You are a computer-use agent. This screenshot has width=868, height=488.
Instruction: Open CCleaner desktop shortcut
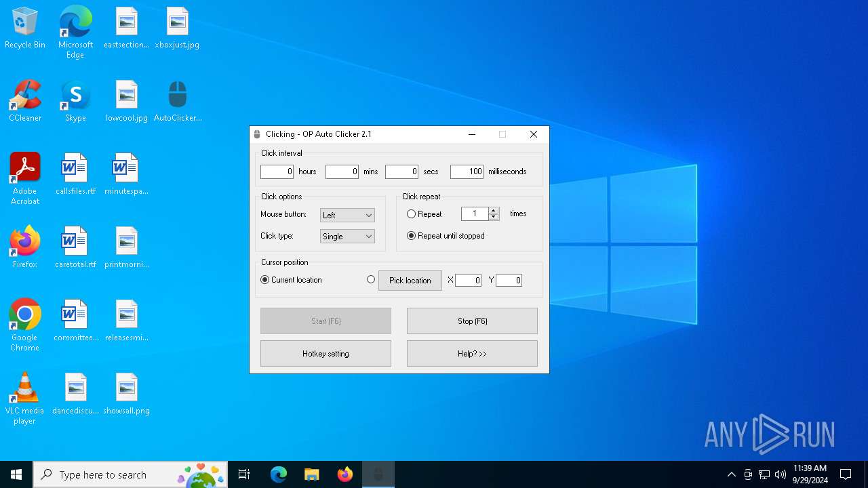point(25,101)
